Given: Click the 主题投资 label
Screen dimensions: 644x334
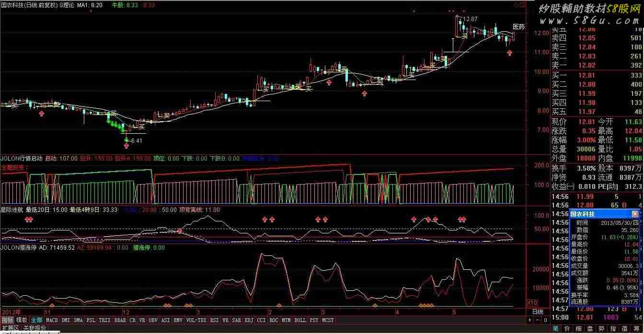Looking at the screenshot, I should pyautogui.click(x=14, y=168).
